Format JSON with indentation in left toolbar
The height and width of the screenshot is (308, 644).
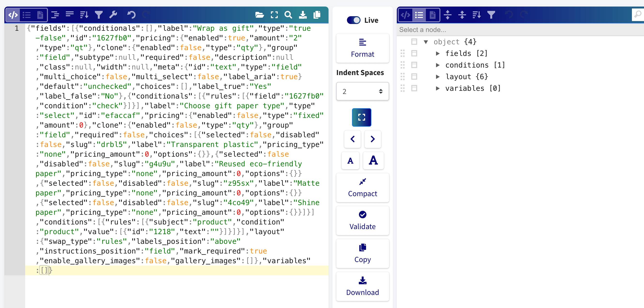tap(55, 15)
